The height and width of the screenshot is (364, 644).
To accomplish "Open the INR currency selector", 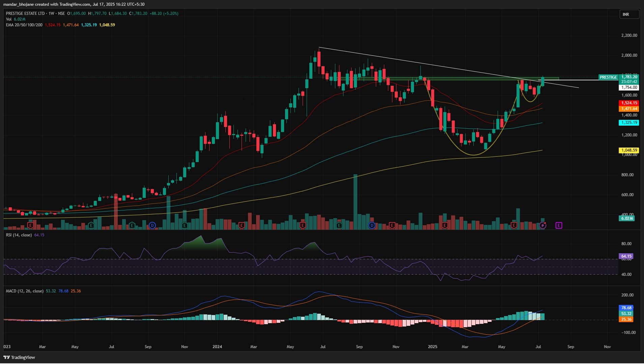I will click(629, 15).
